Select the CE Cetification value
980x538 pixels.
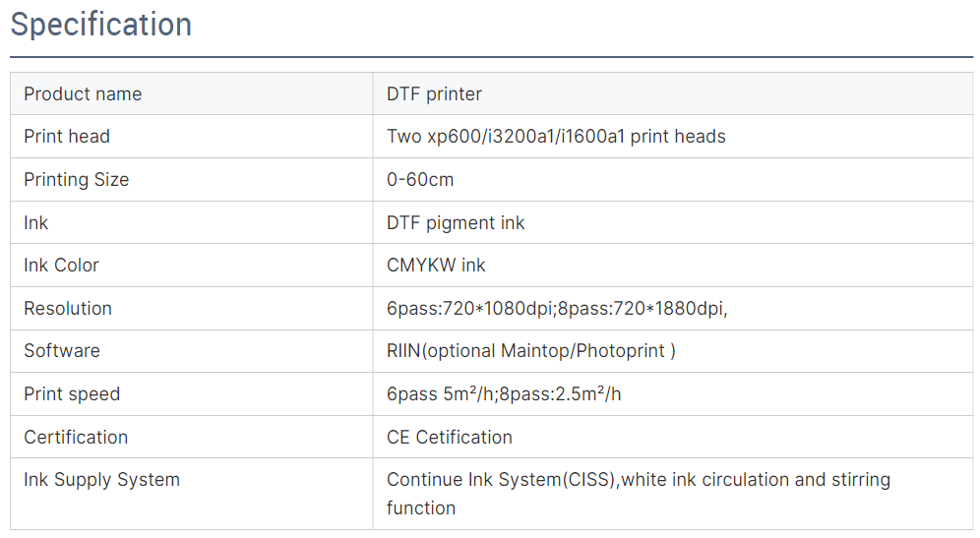pos(450,438)
